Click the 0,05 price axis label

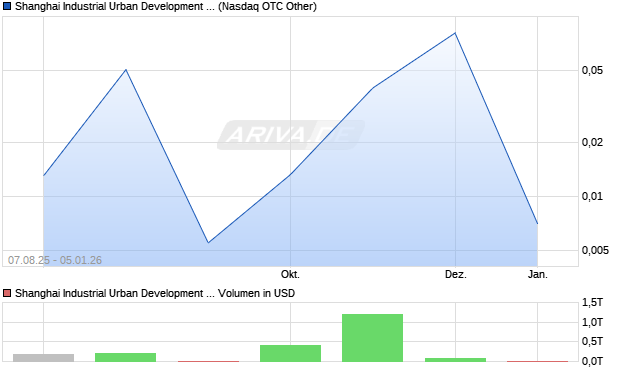(592, 70)
